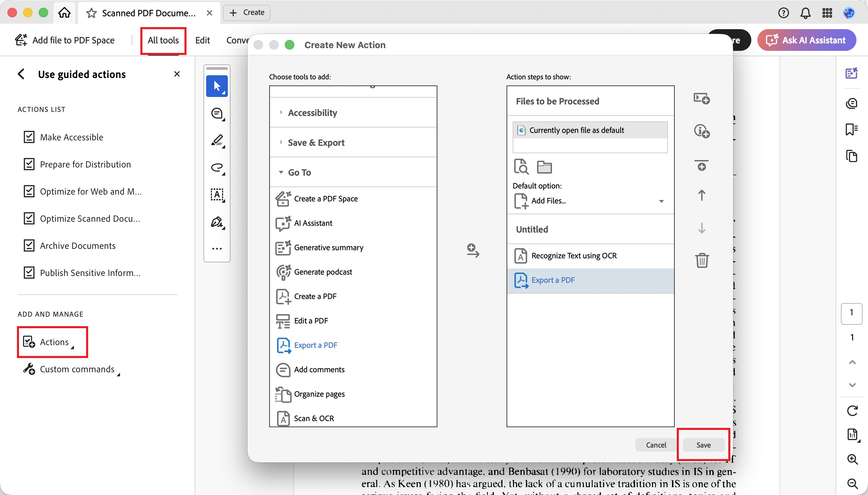868x495 pixels.
Task: Select the arrow Select tool
Action: (217, 86)
